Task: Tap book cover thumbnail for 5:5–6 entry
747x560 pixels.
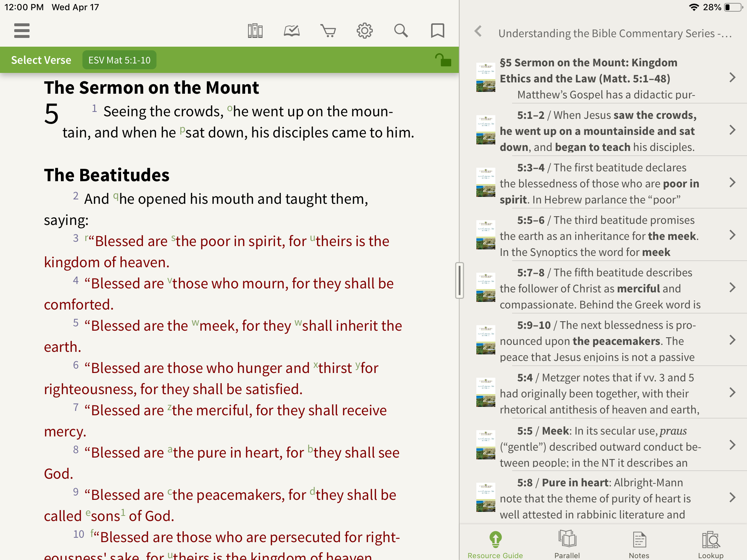Action: (485, 235)
